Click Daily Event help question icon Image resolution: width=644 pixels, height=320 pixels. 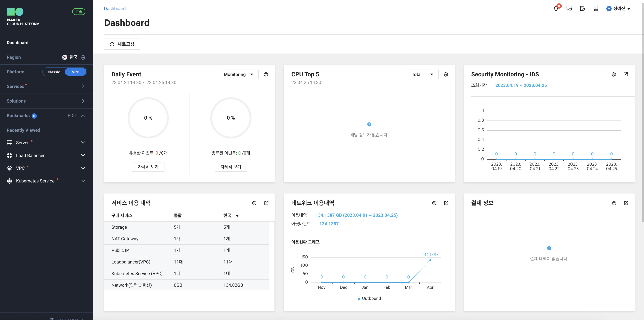[x=266, y=74]
